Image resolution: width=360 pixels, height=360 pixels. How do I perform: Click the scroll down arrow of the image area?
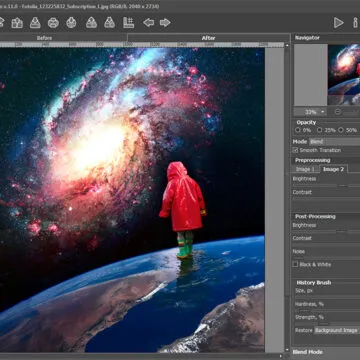pyautogui.click(x=287, y=350)
